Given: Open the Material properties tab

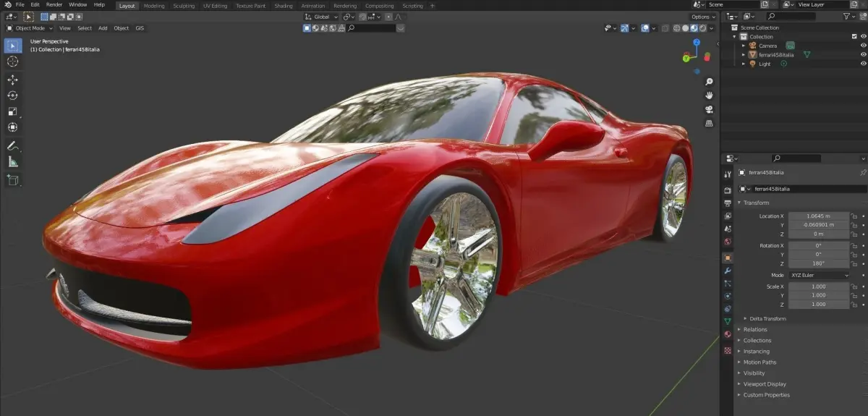Looking at the screenshot, I should tap(728, 334).
